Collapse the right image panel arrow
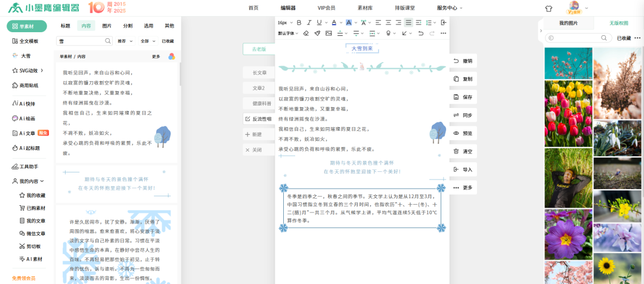The height and width of the screenshot is (284, 644). [x=540, y=31]
